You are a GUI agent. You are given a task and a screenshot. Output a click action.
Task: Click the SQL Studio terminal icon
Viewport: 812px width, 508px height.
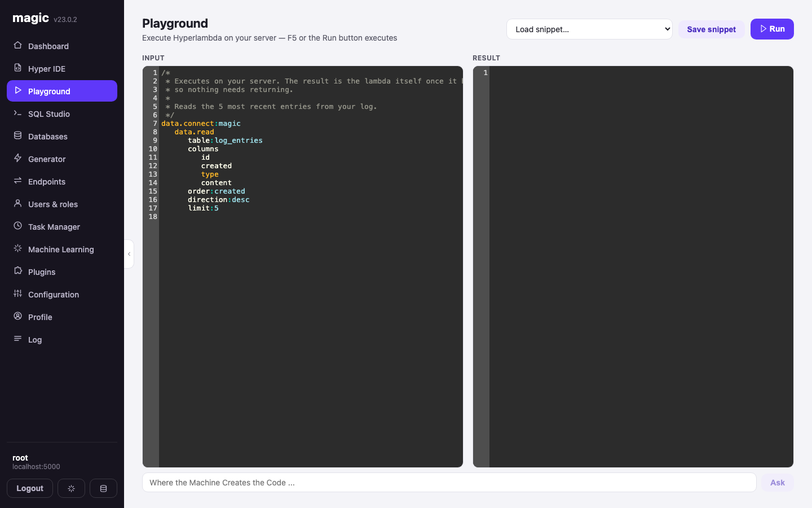coord(17,113)
